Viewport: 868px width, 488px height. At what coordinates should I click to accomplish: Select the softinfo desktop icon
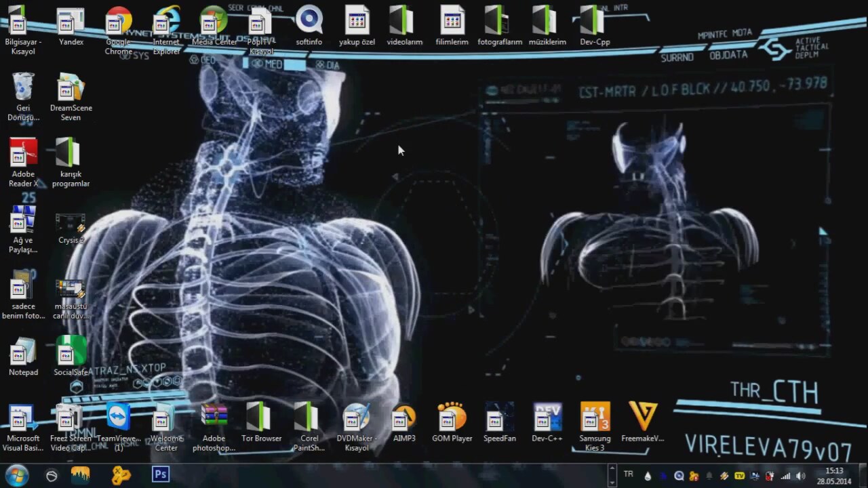pyautogui.click(x=309, y=27)
